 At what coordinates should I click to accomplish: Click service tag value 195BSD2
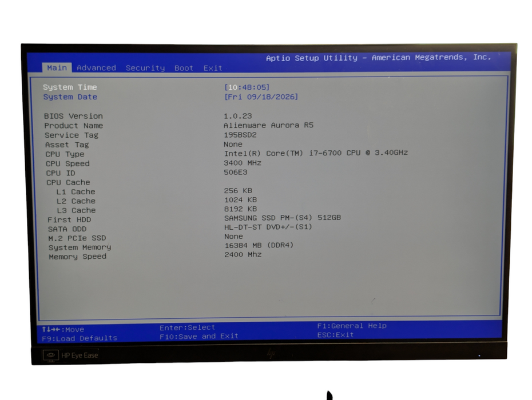point(240,135)
